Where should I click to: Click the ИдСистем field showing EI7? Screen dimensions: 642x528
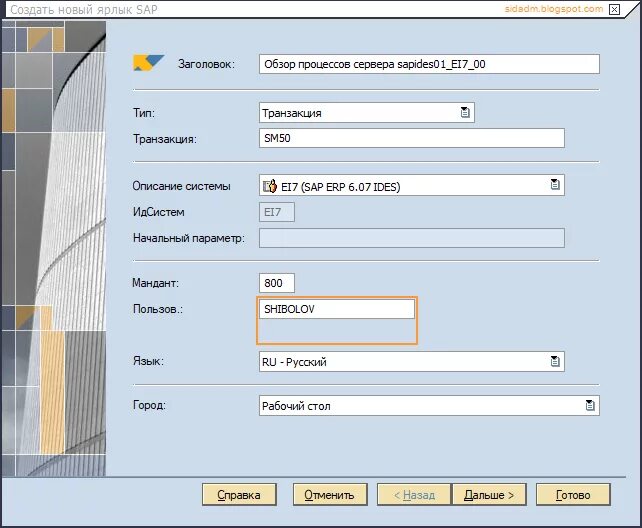pyautogui.click(x=277, y=212)
